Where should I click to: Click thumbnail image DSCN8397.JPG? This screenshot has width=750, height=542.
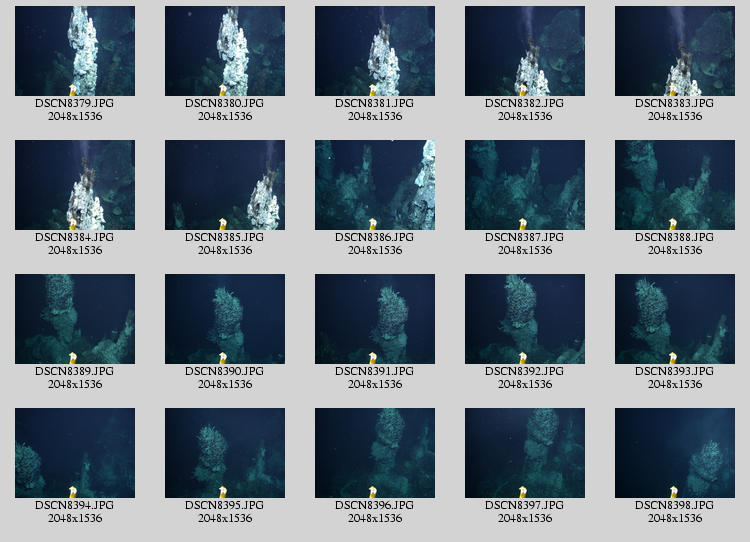coord(525,453)
